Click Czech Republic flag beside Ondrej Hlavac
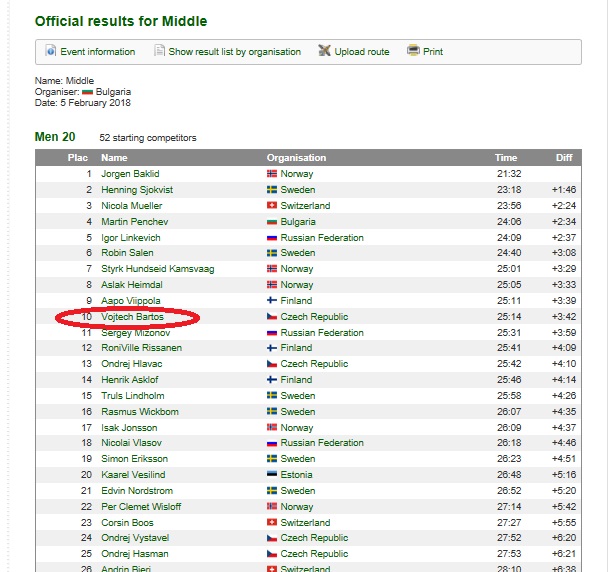The width and height of the screenshot is (608, 572). [272, 364]
